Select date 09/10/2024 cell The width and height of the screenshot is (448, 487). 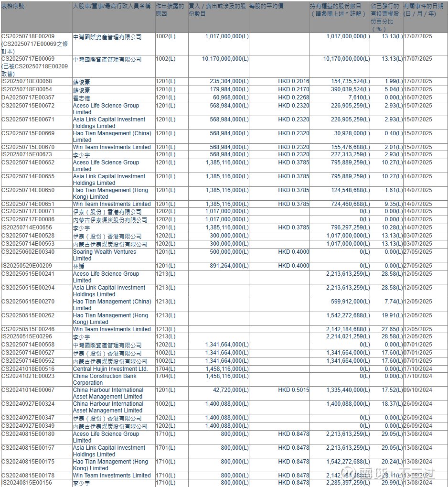pyautogui.click(x=418, y=390)
